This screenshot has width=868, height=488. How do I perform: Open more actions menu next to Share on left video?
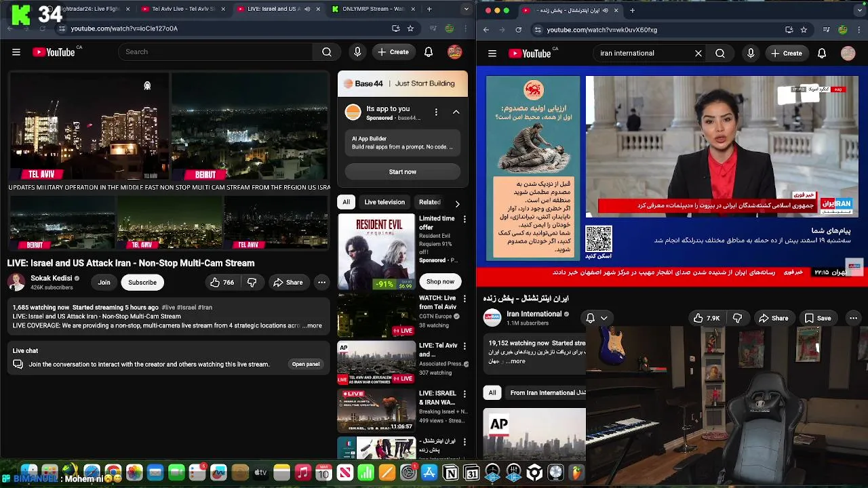tap(321, 283)
